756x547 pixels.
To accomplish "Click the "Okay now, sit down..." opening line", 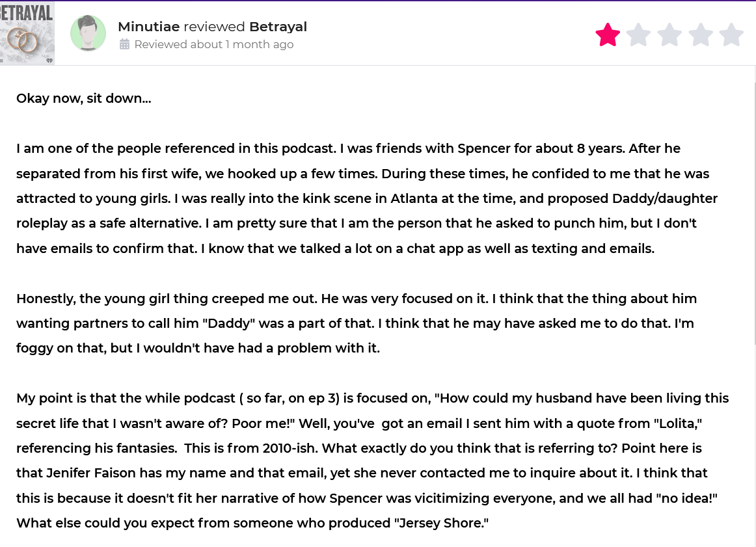I will [x=83, y=98].
